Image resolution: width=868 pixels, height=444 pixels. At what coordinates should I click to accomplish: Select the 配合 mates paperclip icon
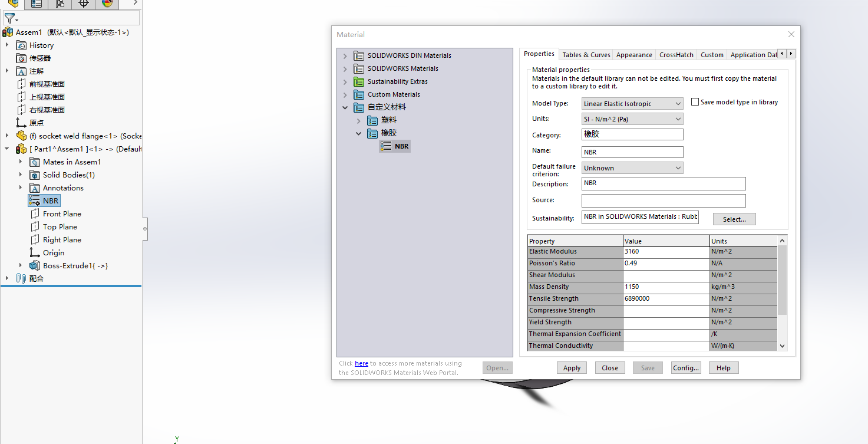21,279
